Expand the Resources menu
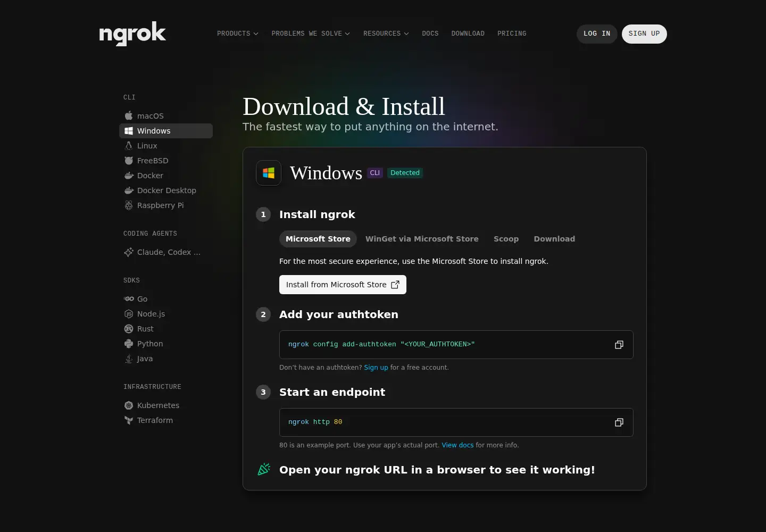 click(386, 34)
